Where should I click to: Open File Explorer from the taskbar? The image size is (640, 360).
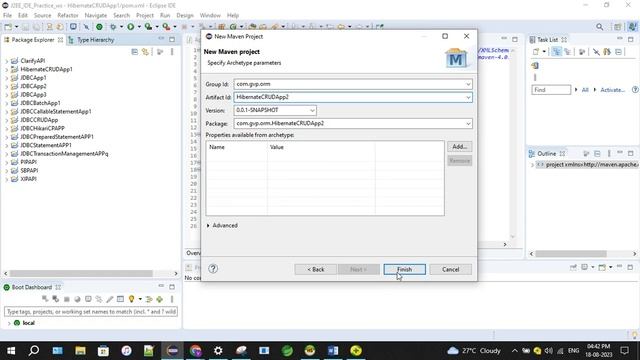(x=80, y=351)
